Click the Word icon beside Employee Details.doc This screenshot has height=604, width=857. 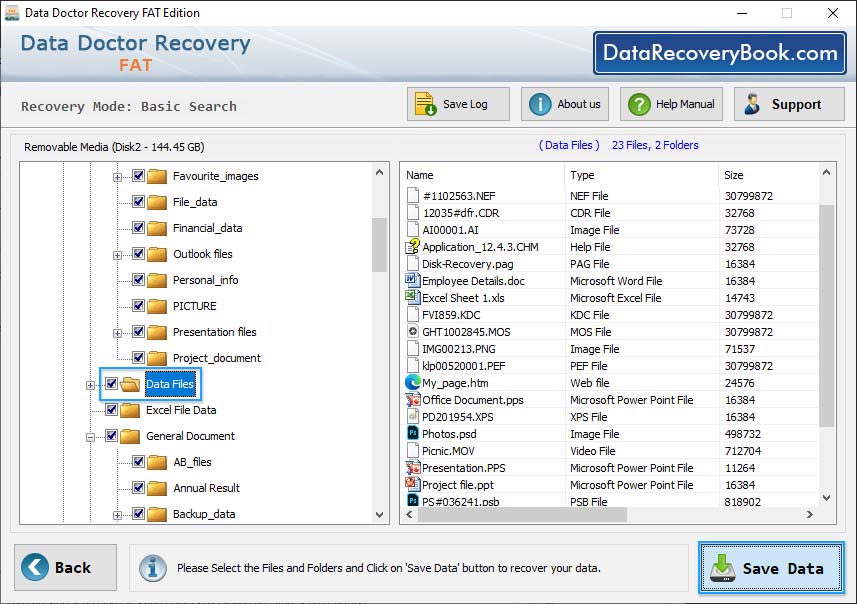[x=412, y=281]
